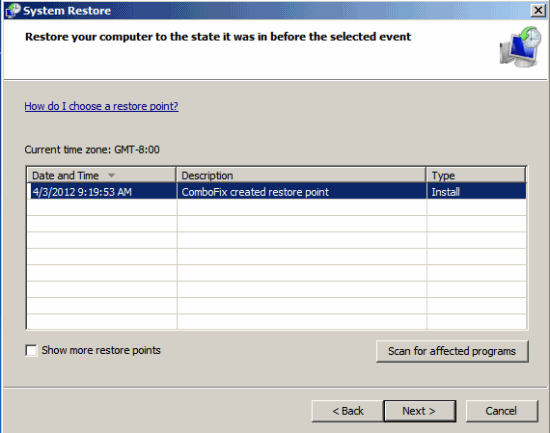
Task: Open "How do I choose a restore point?" link
Action: [101, 106]
